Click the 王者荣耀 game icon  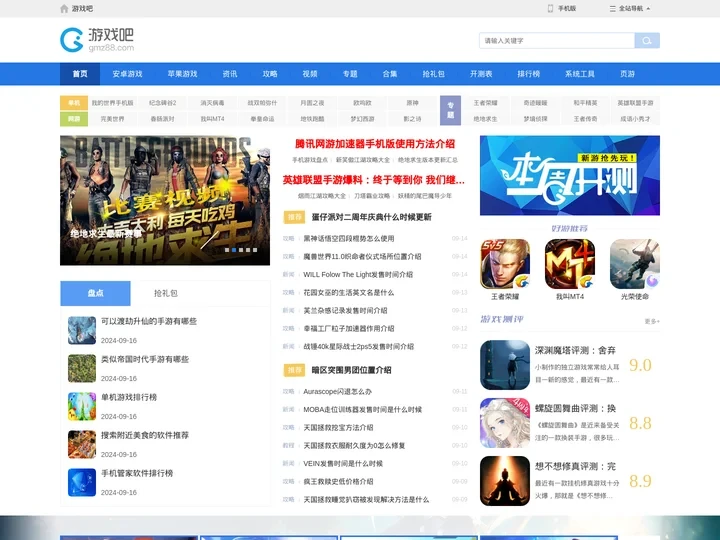[505, 264]
